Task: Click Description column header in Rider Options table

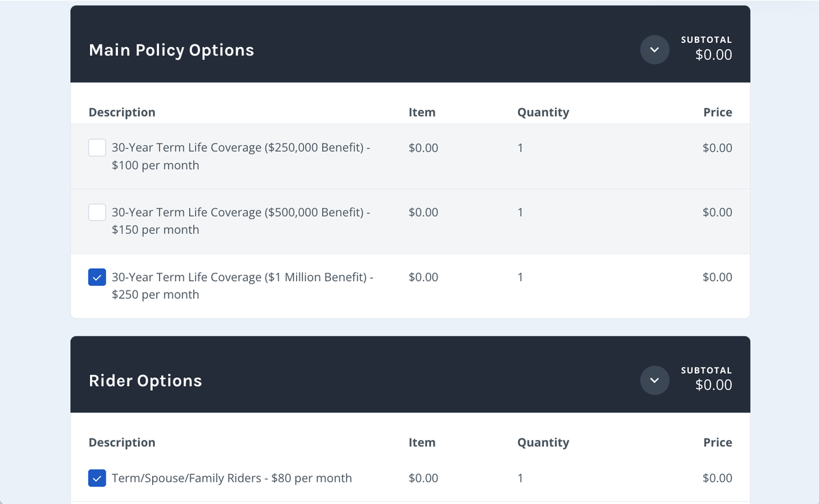Action: (x=122, y=443)
